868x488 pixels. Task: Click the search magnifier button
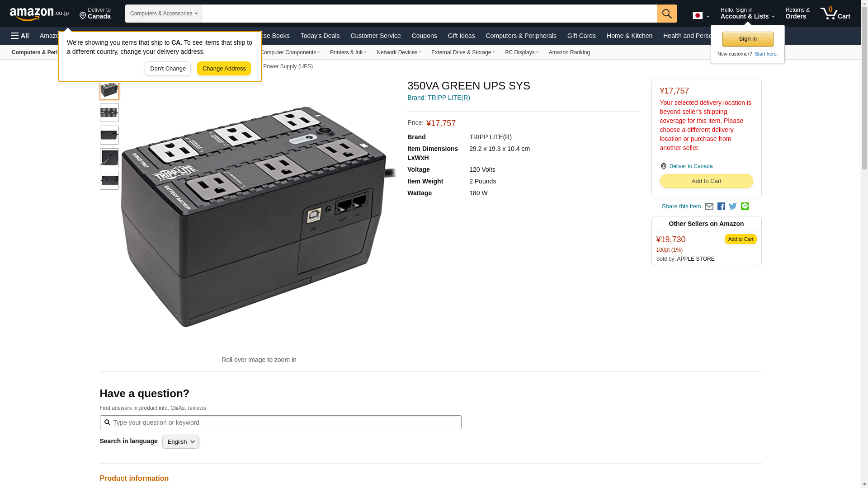[666, 14]
